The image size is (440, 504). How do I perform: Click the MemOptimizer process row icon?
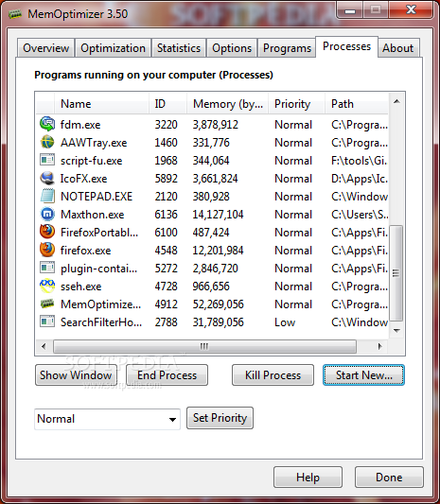[x=47, y=304]
